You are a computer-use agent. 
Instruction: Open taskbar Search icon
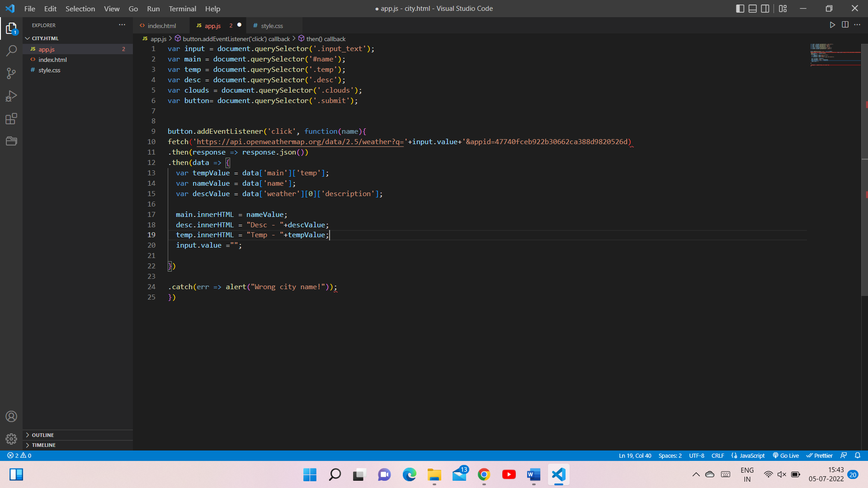[335, 474]
